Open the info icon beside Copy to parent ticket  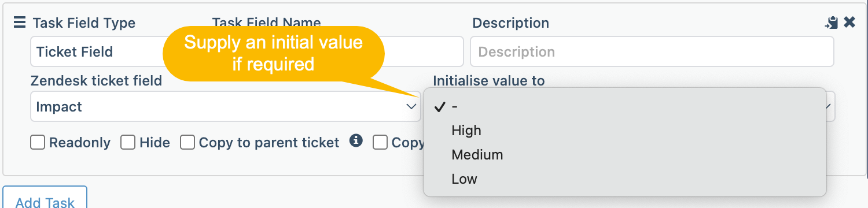click(x=356, y=140)
